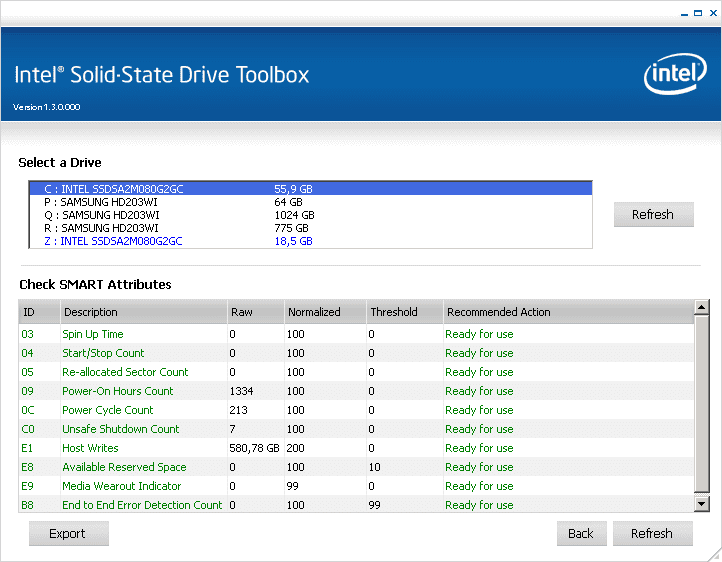
Task: Click Ready for use in Spin Up Time row
Action: 479,334
